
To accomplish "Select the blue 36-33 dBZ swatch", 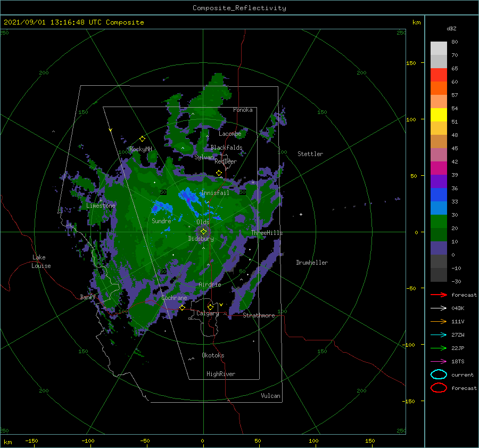I will pyautogui.click(x=439, y=195).
